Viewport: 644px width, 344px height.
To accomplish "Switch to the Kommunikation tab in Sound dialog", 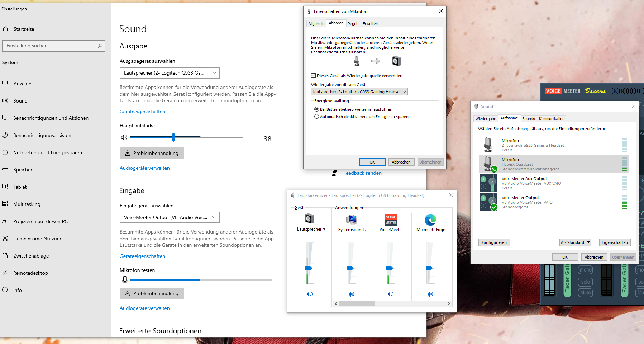I will coord(552,119).
